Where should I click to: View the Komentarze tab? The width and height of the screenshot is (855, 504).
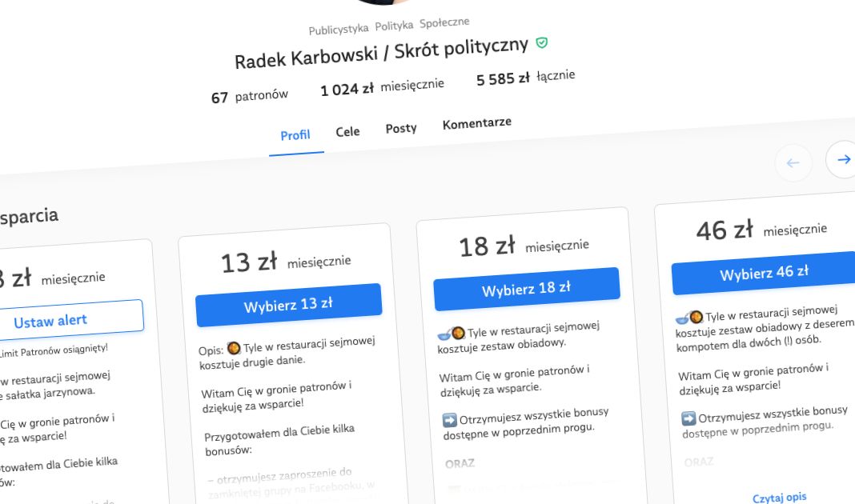coord(476,123)
